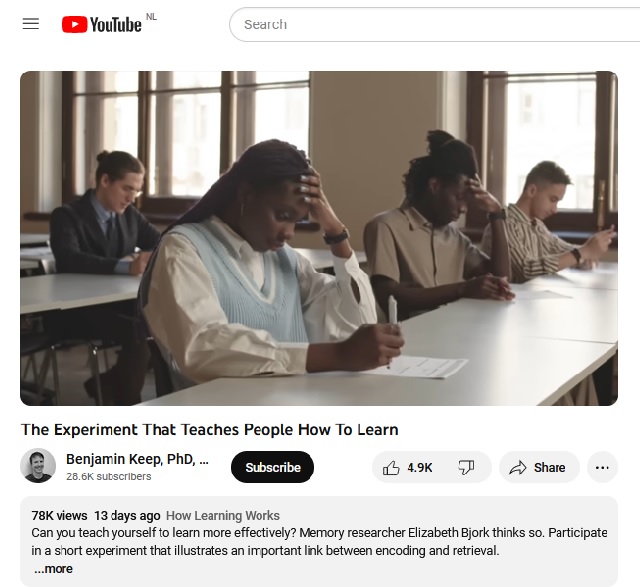Open the hamburger guide menu
Image resolution: width=640 pixels, height=587 pixels.
[31, 24]
